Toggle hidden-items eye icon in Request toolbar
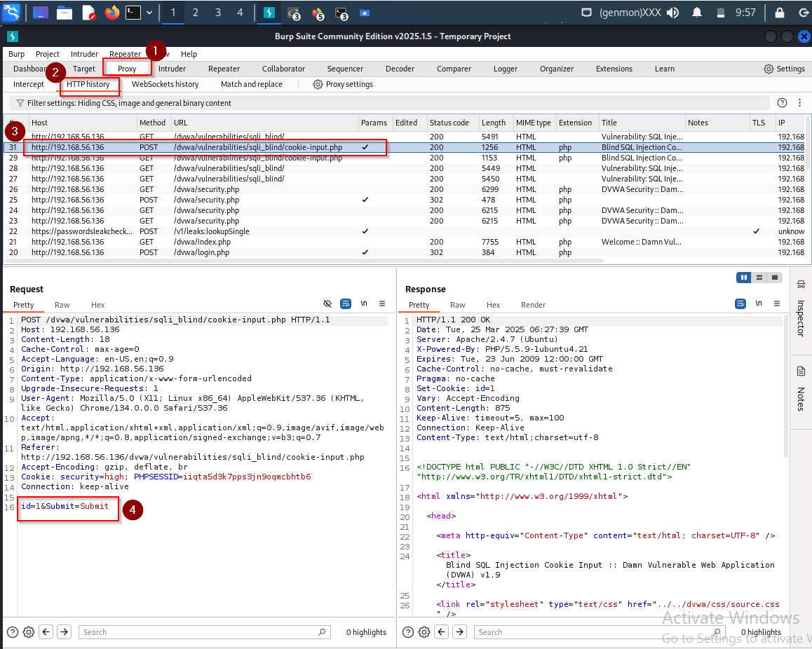The image size is (812, 649). (327, 303)
